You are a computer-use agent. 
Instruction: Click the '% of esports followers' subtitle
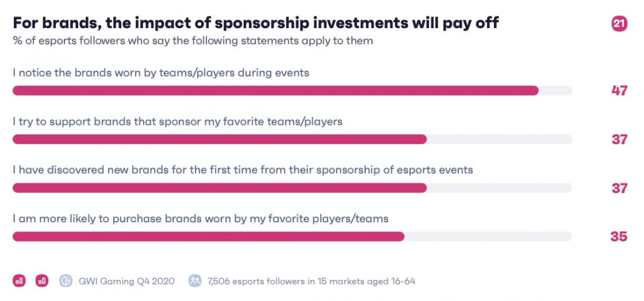pos(193,41)
